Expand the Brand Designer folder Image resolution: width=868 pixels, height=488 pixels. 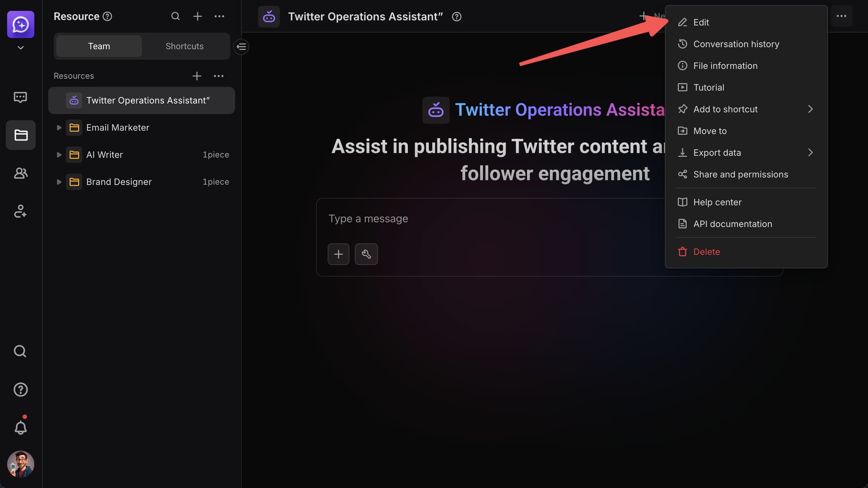[59, 182]
